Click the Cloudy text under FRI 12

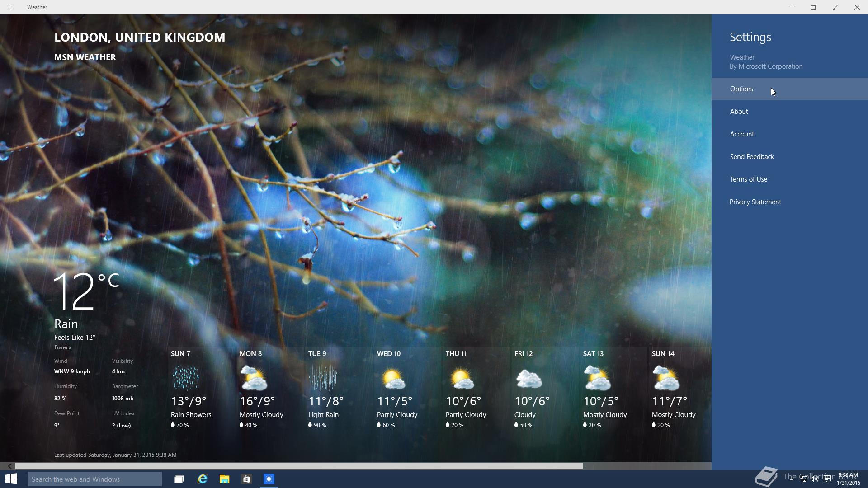(525, 415)
